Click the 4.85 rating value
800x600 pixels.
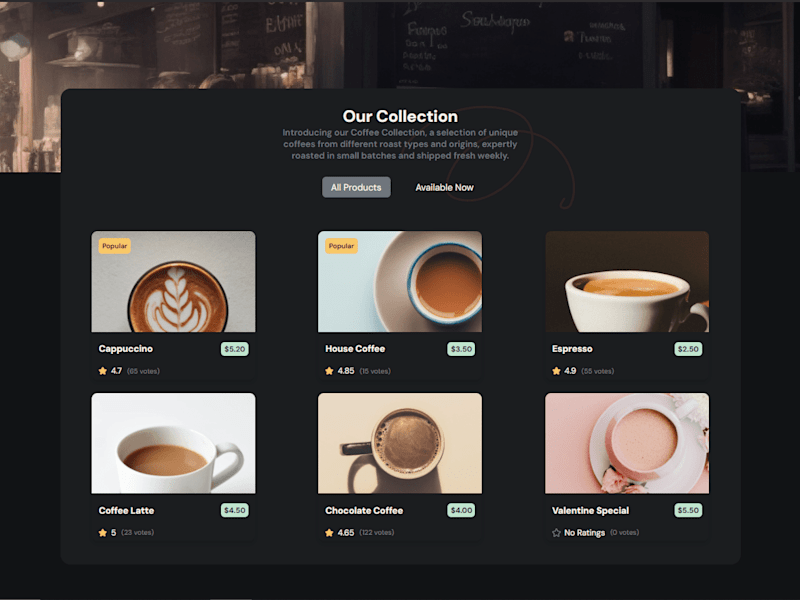[346, 371]
